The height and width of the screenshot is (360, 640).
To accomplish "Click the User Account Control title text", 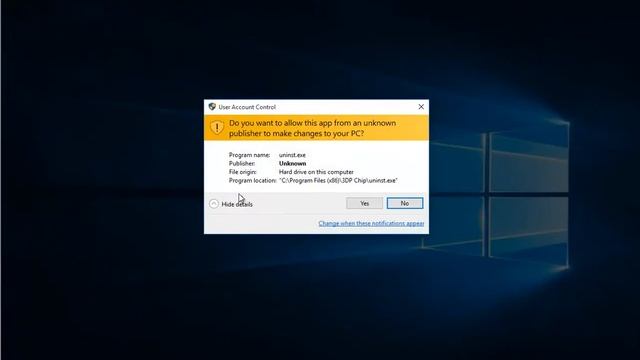I will (x=247, y=107).
